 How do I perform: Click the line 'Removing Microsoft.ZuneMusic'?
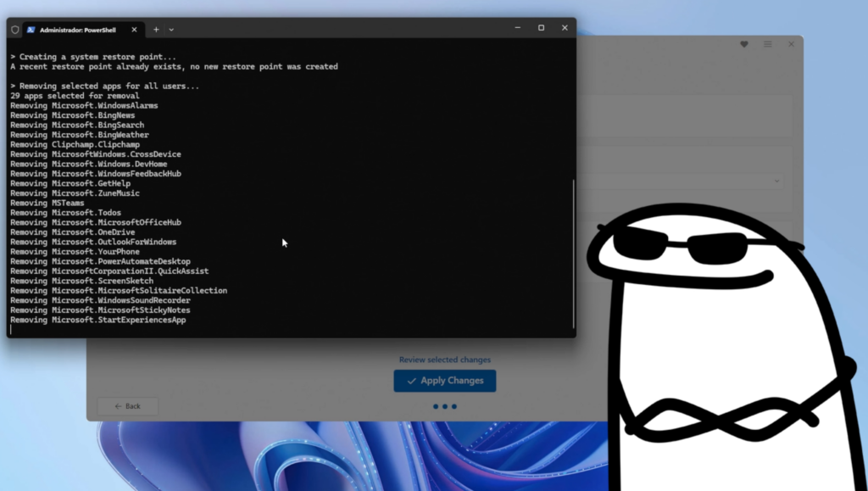pyautogui.click(x=75, y=193)
